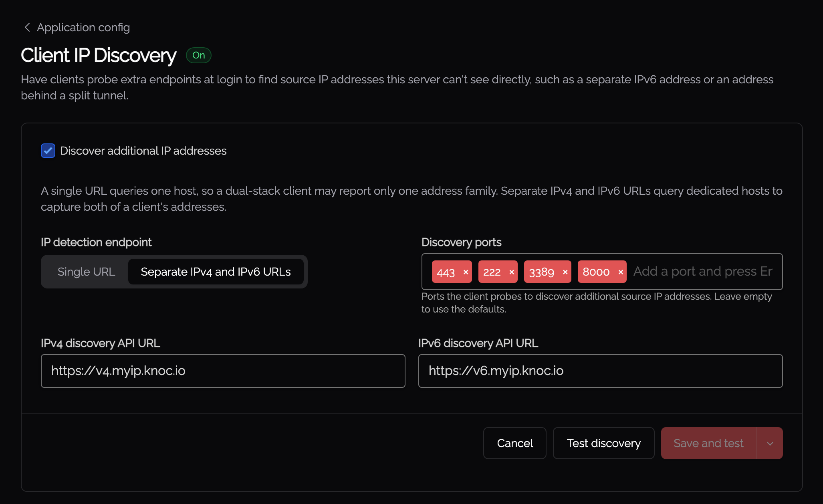Focus the IPv6 discovery API URL field

[600, 371]
